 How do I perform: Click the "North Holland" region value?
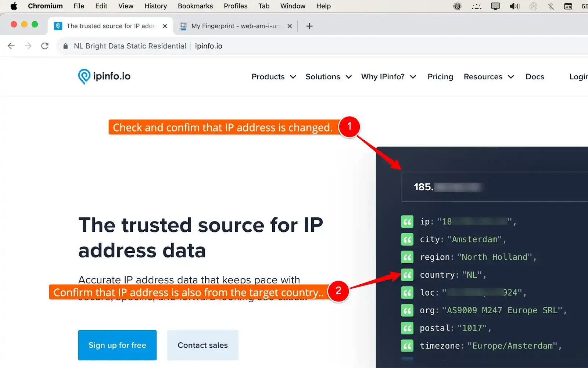[x=495, y=257]
